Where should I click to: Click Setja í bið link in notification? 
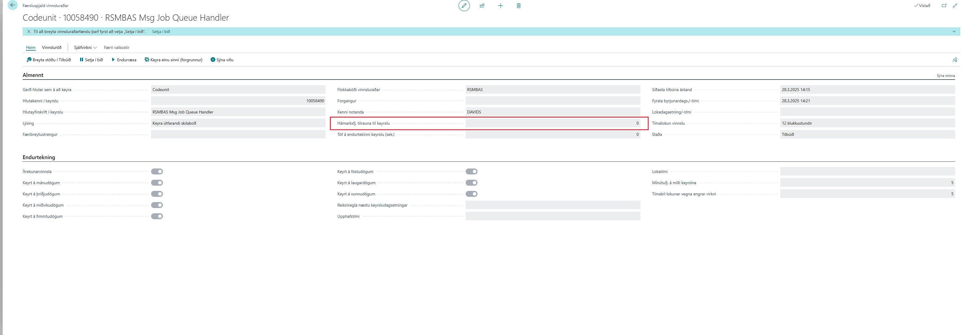(161, 32)
